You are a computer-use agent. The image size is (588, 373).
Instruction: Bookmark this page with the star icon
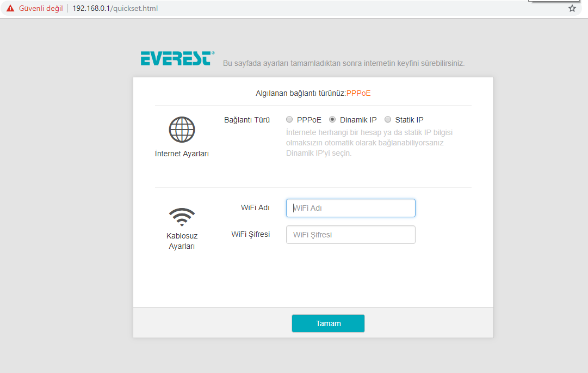click(x=572, y=8)
